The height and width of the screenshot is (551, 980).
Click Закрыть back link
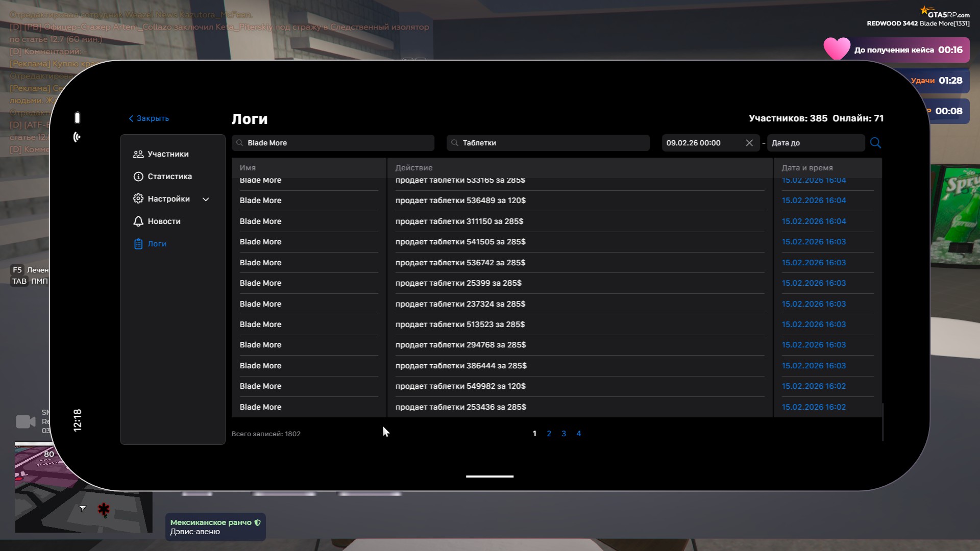point(149,118)
